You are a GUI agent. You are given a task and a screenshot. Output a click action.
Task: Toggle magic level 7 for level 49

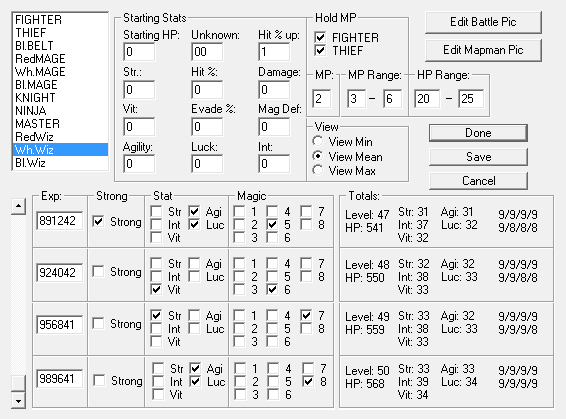tap(306, 315)
